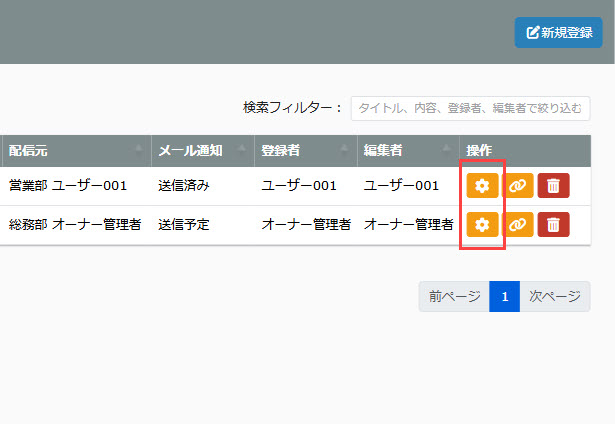Image resolution: width=615 pixels, height=424 pixels.
Task: Focus the 検索フィルター search field
Action: click(470, 108)
